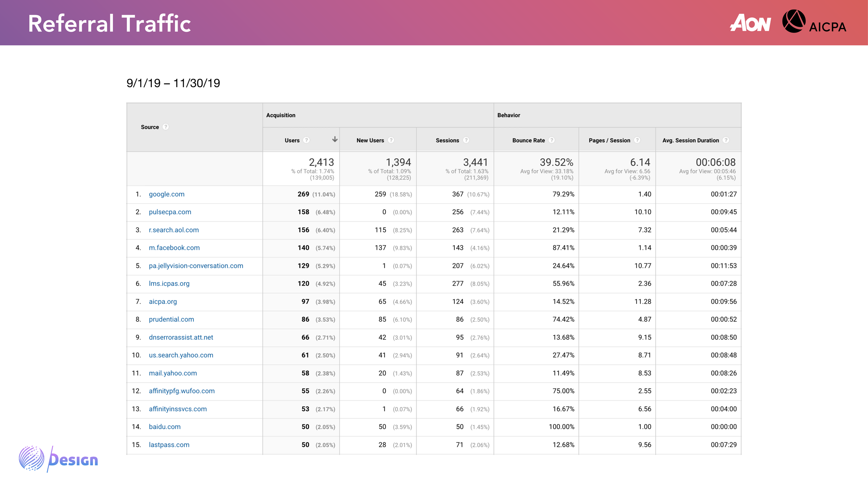Open the lastpass.com source link
The width and height of the screenshot is (868, 488).
pyautogui.click(x=169, y=445)
